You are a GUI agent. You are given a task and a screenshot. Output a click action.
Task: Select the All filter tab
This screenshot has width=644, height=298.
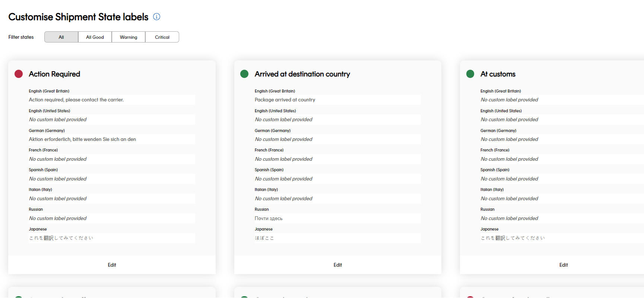tap(61, 37)
